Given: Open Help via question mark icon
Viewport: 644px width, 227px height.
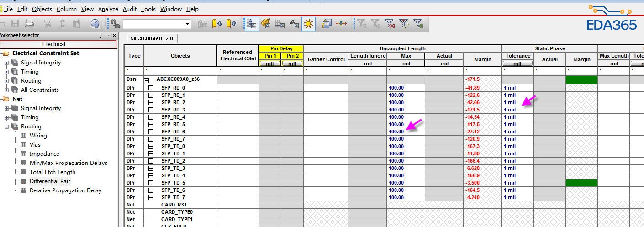Looking at the screenshot, I should pyautogui.click(x=95, y=24).
